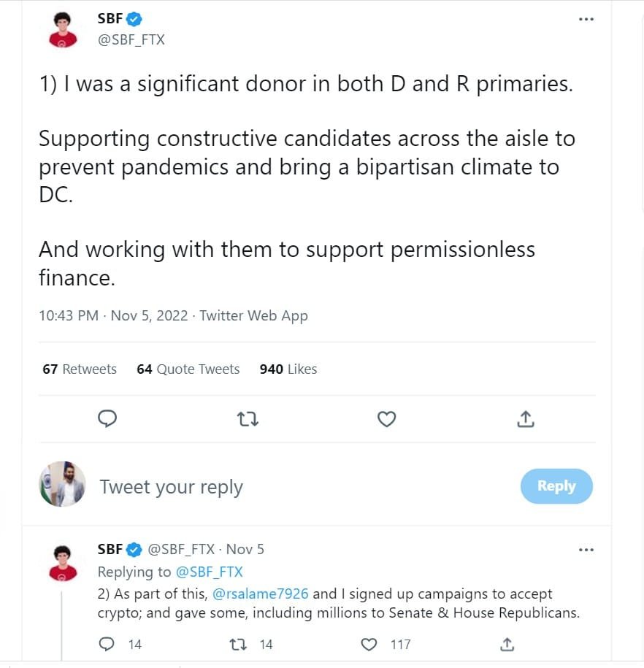Like the second tweet with 117 likes

(370, 644)
